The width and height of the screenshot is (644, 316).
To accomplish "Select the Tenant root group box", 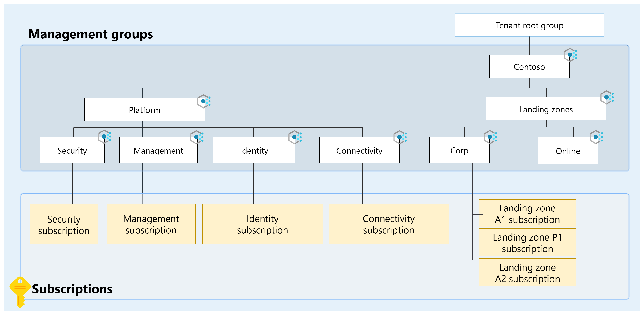I will click(529, 25).
